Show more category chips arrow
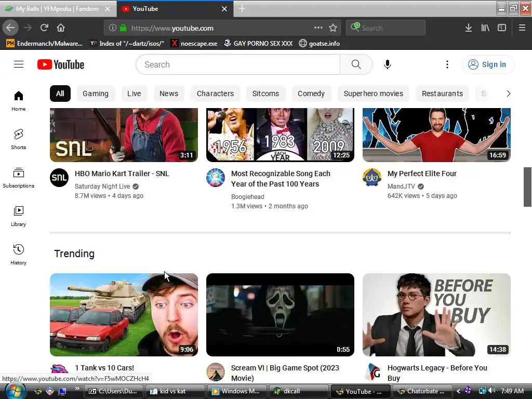532x399 pixels. [508, 94]
